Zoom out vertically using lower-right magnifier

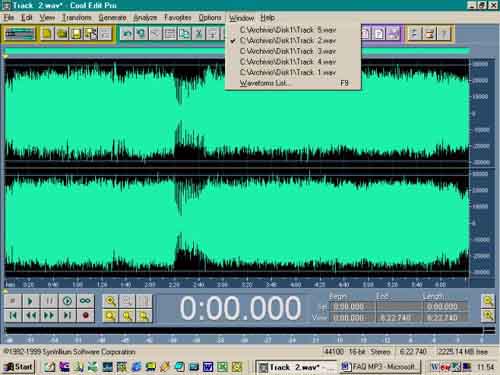pyautogui.click(x=488, y=315)
